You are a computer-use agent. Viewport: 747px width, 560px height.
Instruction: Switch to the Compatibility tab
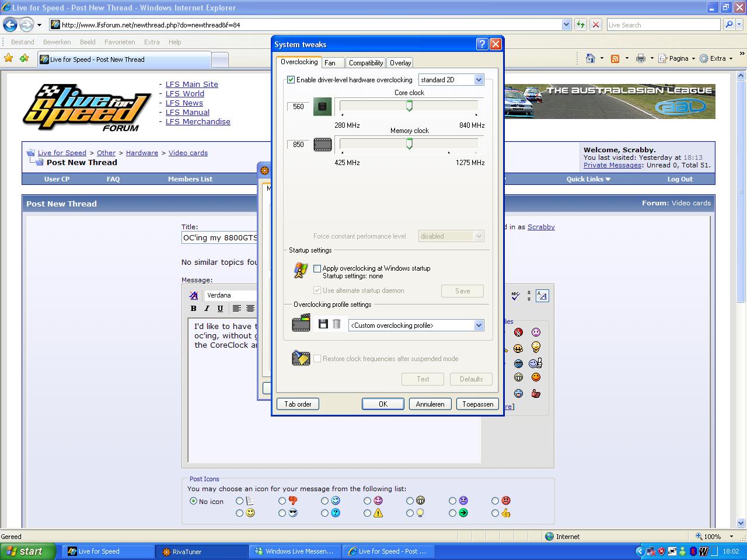click(366, 63)
